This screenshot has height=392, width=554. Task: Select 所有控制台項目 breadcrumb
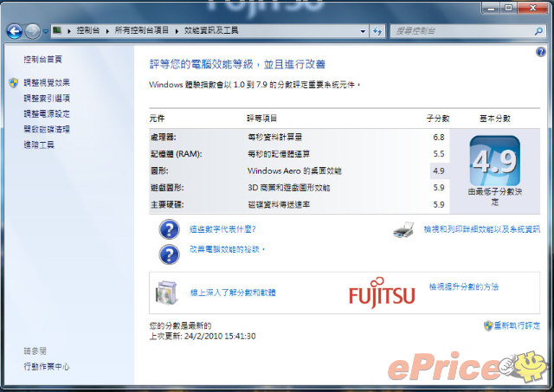click(141, 30)
